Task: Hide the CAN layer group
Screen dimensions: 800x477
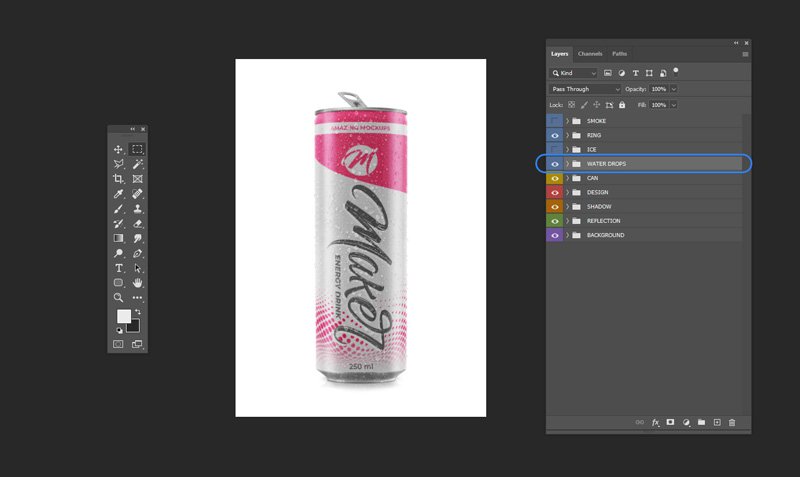Action: (x=555, y=178)
